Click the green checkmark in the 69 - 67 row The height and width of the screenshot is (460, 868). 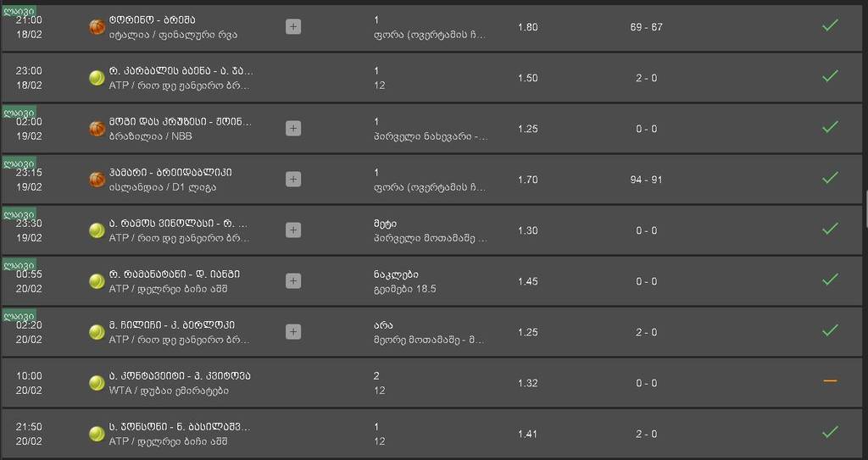click(830, 25)
